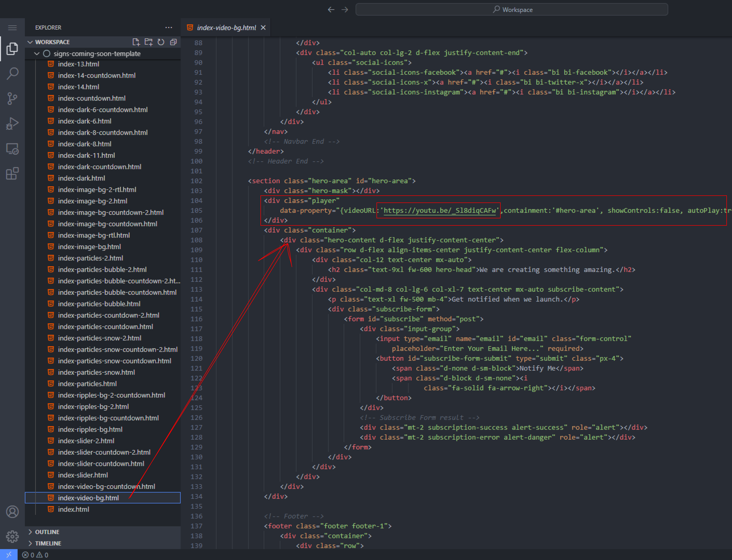This screenshot has height=560, width=732.
Task: Click New Folder icon in Explorer header
Action: click(x=148, y=42)
